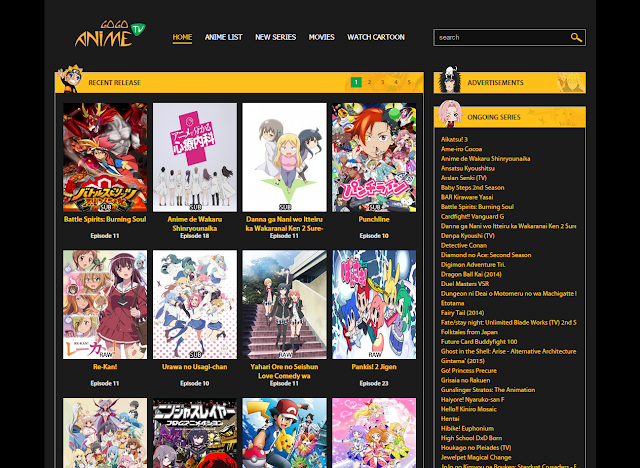Open the Home menu item
This screenshot has width=640, height=468.
coord(182,37)
